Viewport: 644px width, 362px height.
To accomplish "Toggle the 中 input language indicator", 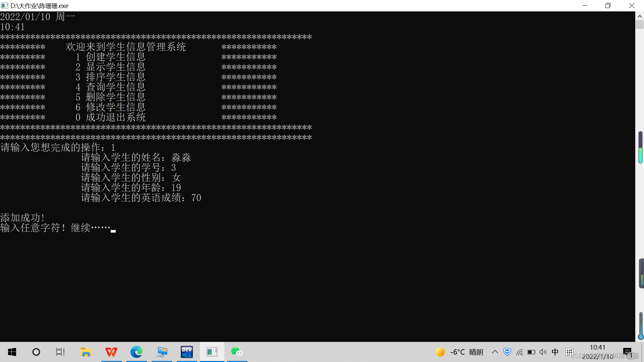I will tap(555, 352).
